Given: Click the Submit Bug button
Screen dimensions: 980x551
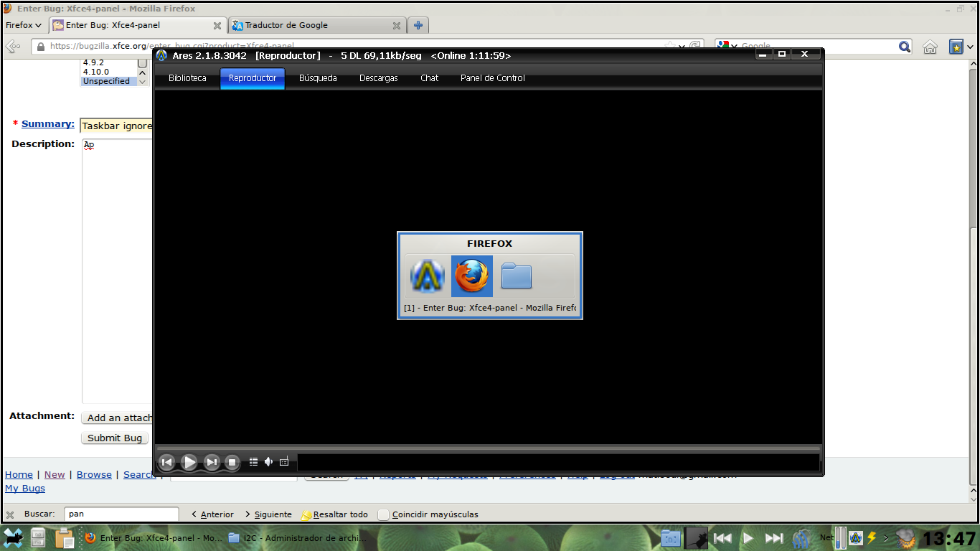Looking at the screenshot, I should [115, 438].
